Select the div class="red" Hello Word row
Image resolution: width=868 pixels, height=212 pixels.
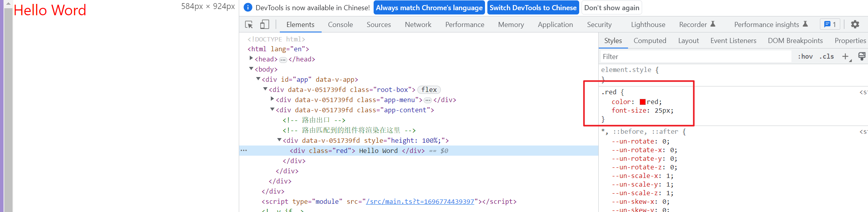point(419,151)
